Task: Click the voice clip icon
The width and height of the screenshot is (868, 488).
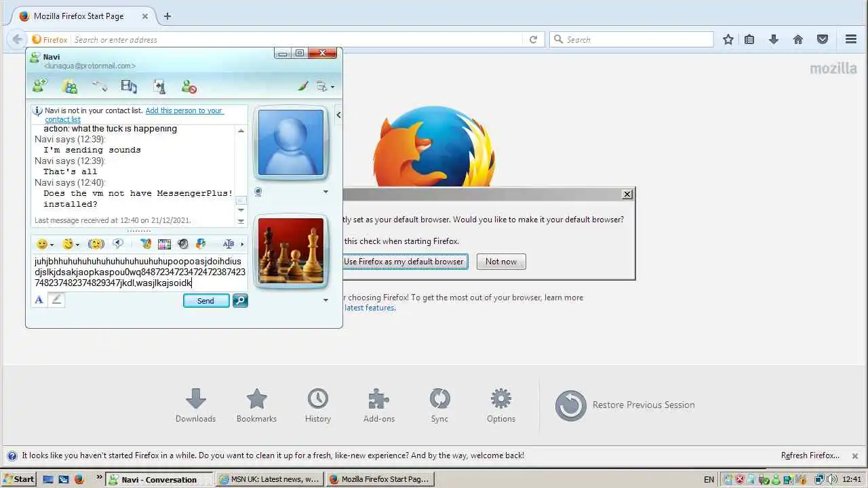Action: tap(118, 244)
